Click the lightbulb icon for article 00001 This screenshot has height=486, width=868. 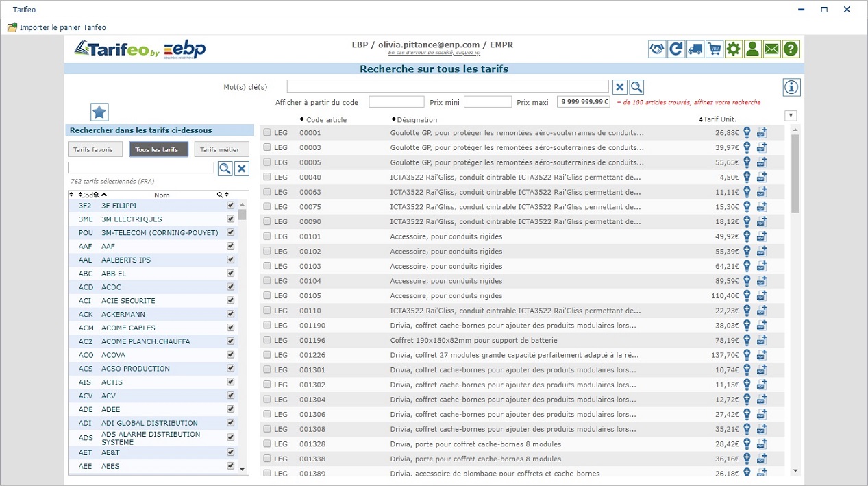pos(747,133)
